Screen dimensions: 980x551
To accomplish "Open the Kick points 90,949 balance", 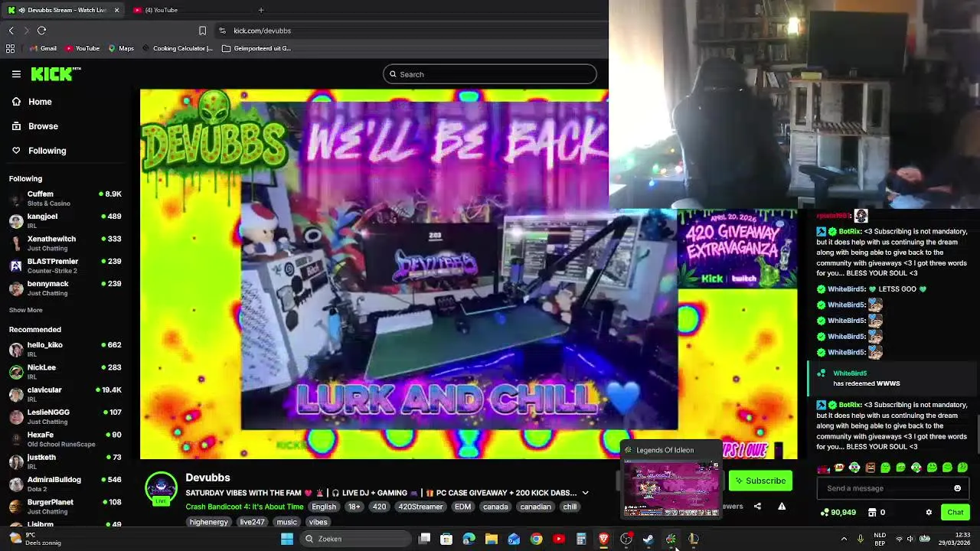I will (838, 512).
